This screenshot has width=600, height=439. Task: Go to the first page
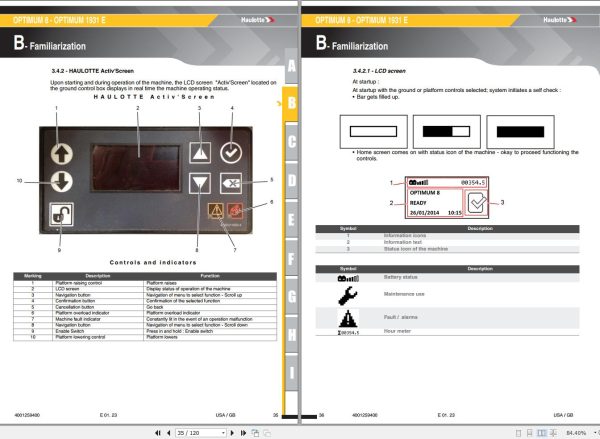pyautogui.click(x=158, y=433)
